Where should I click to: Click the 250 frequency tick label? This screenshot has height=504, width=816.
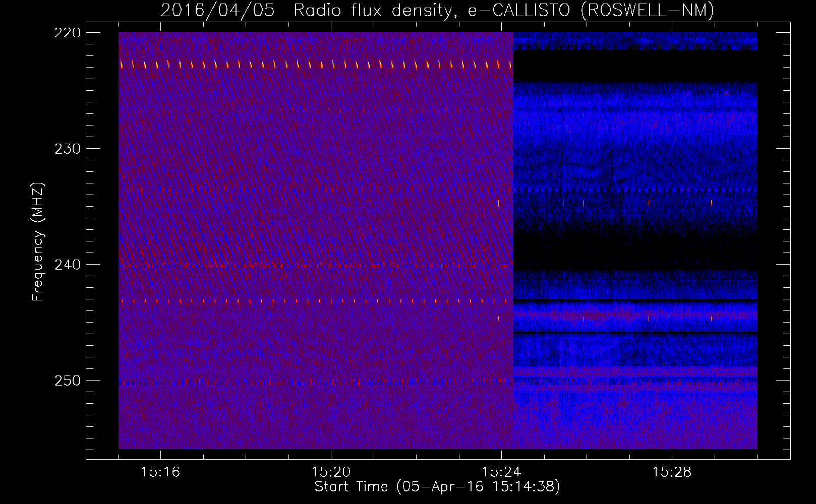coord(68,381)
